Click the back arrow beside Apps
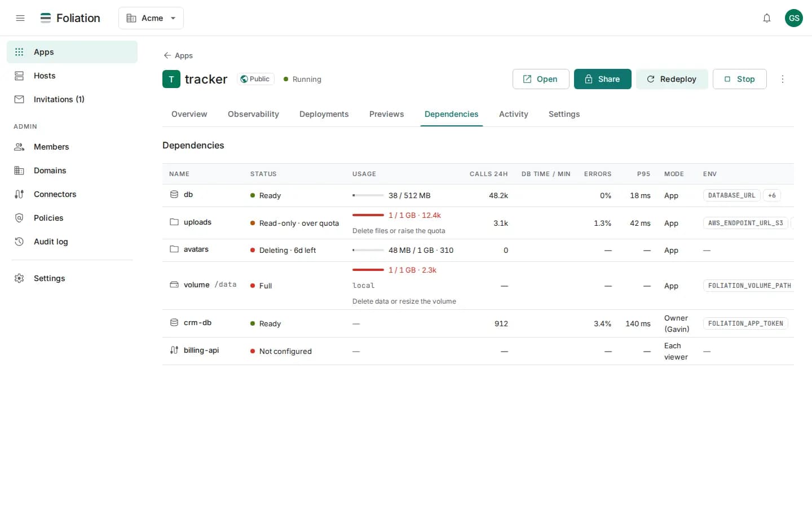Image resolution: width=812 pixels, height=508 pixels. point(167,55)
